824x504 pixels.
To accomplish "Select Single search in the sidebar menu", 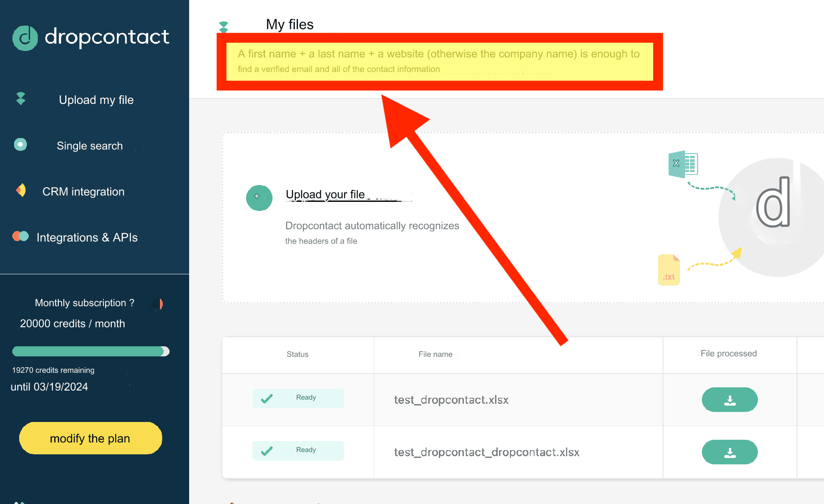I will tap(89, 145).
